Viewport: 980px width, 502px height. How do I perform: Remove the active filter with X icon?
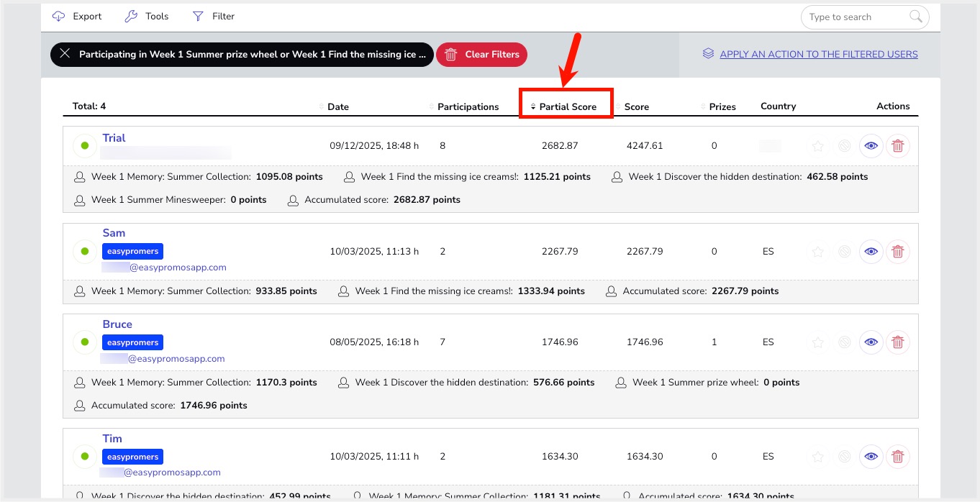(65, 55)
